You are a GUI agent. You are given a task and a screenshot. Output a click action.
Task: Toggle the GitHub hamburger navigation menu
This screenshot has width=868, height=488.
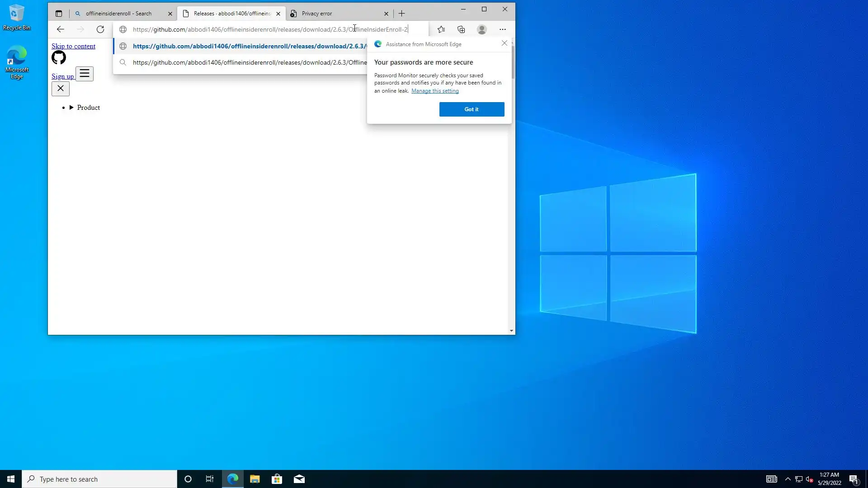click(x=85, y=74)
